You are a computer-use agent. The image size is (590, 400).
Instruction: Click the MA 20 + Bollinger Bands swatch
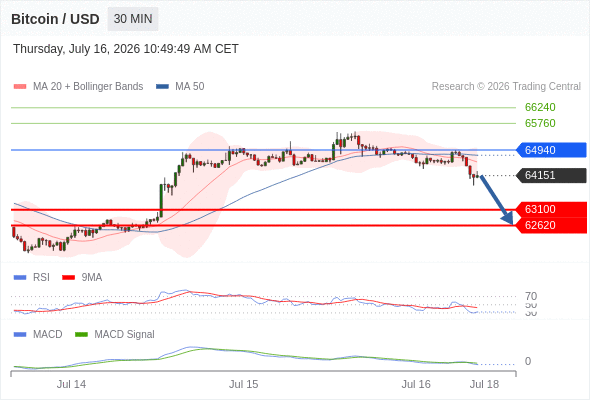pos(20,87)
